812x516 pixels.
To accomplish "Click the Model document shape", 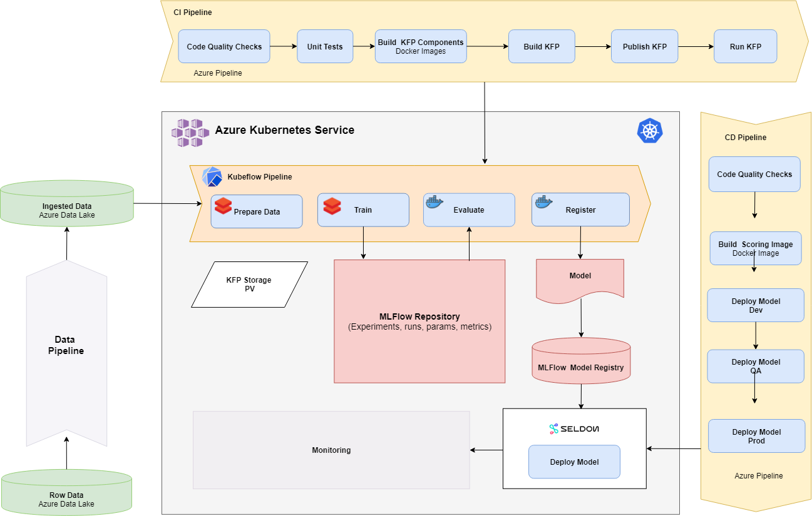I will [x=580, y=281].
